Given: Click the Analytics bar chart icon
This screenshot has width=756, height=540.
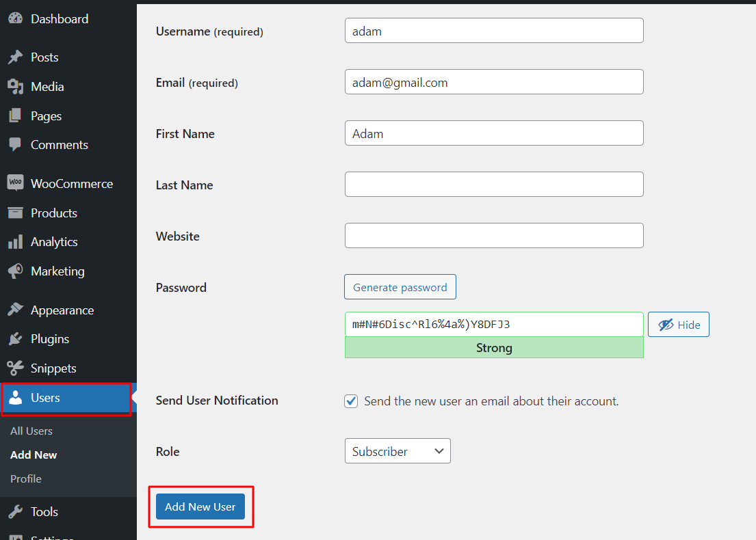Looking at the screenshot, I should 15,242.
